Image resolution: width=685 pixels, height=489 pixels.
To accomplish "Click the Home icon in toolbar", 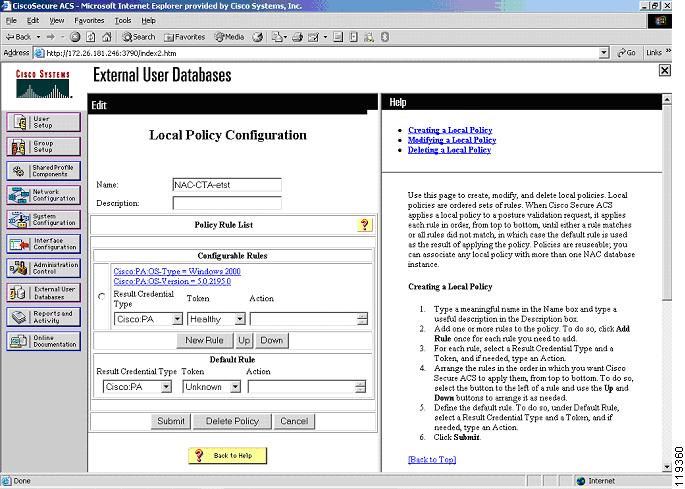I will [x=107, y=37].
